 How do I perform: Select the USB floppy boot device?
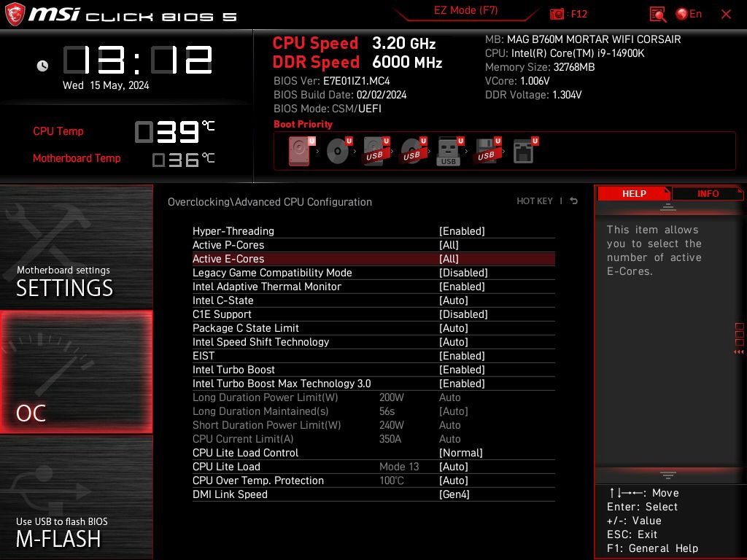[487, 151]
